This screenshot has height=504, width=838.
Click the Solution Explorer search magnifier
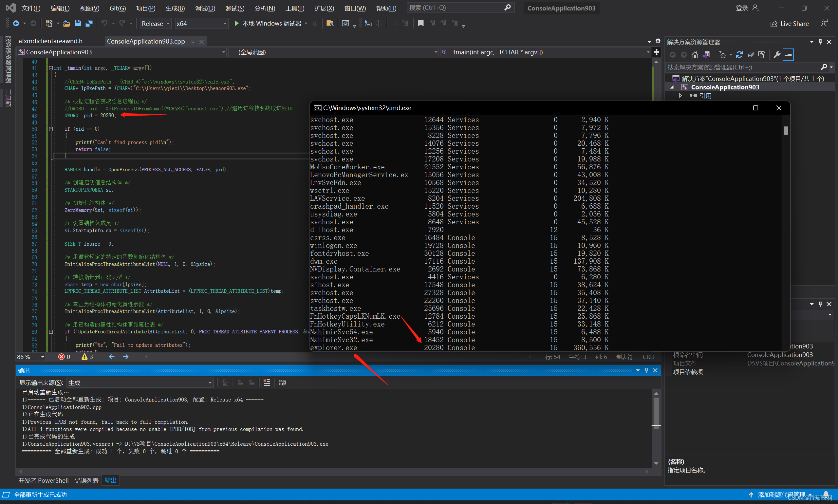[824, 67]
